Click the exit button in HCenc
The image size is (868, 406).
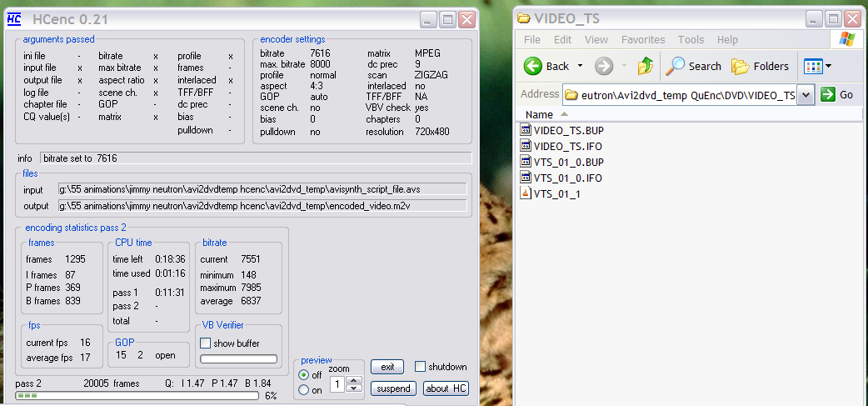(387, 367)
